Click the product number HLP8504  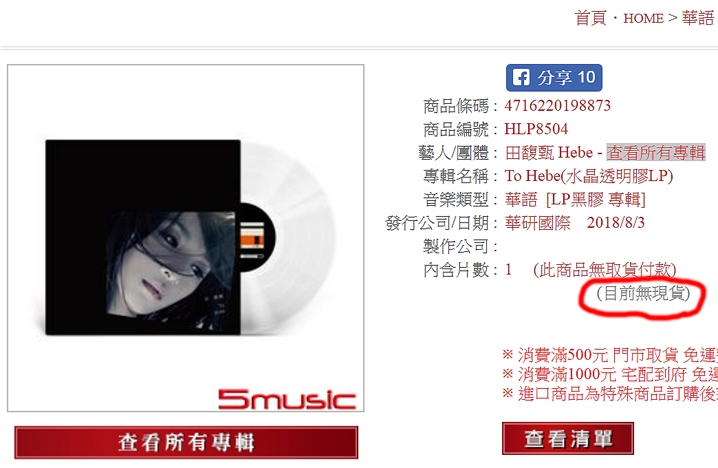536,129
